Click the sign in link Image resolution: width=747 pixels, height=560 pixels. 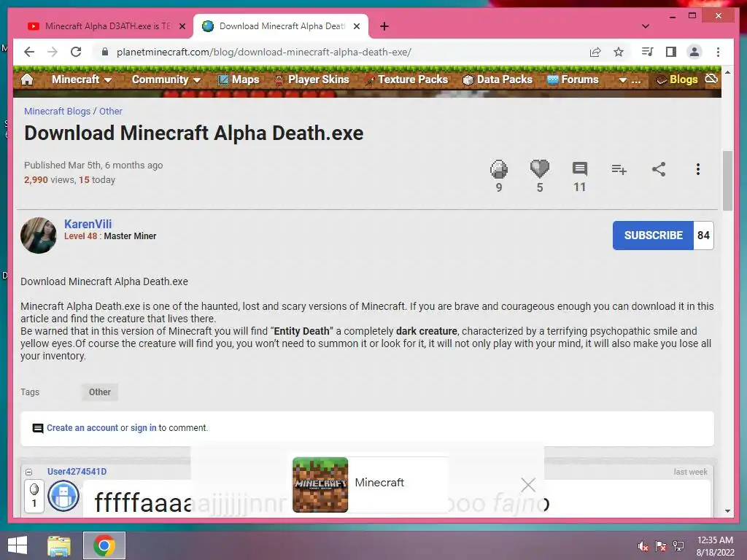(144, 427)
